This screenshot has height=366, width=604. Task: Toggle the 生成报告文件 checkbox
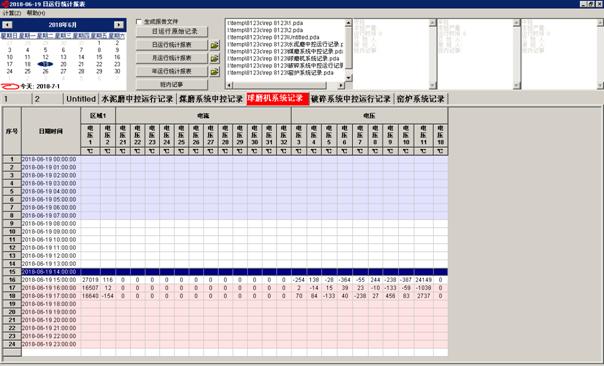pyautogui.click(x=139, y=22)
